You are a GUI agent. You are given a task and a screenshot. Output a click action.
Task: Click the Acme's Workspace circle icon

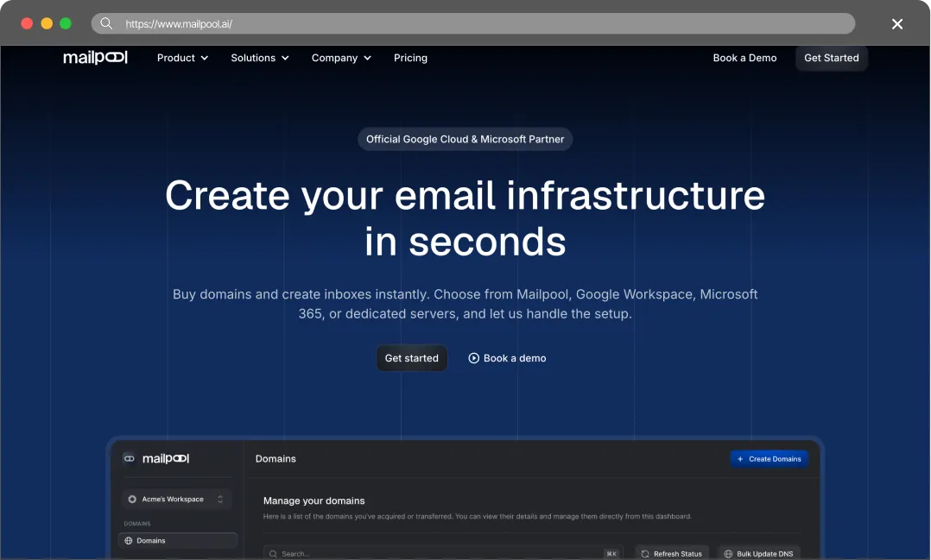132,500
